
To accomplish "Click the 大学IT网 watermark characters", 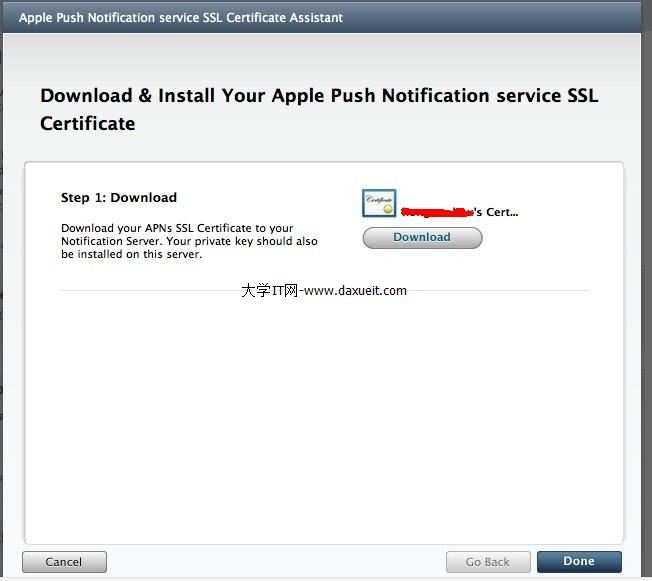I will (x=269, y=291).
